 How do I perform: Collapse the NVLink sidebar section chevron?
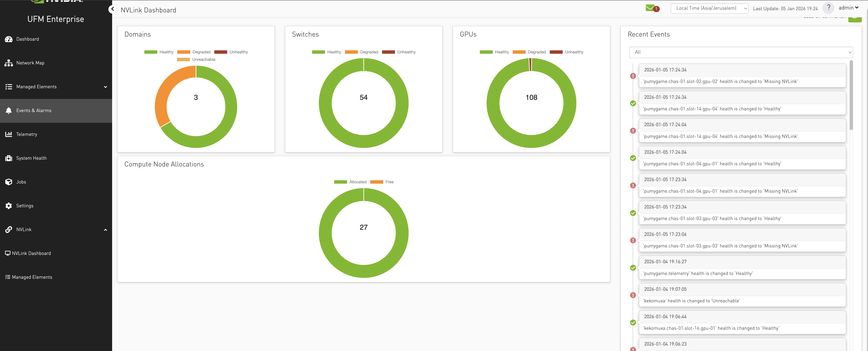point(105,230)
